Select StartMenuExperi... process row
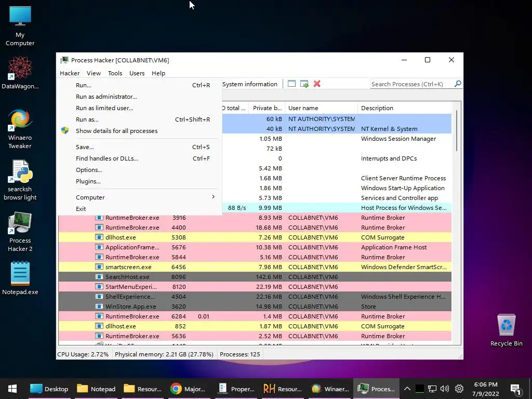532x399 pixels. [255, 286]
